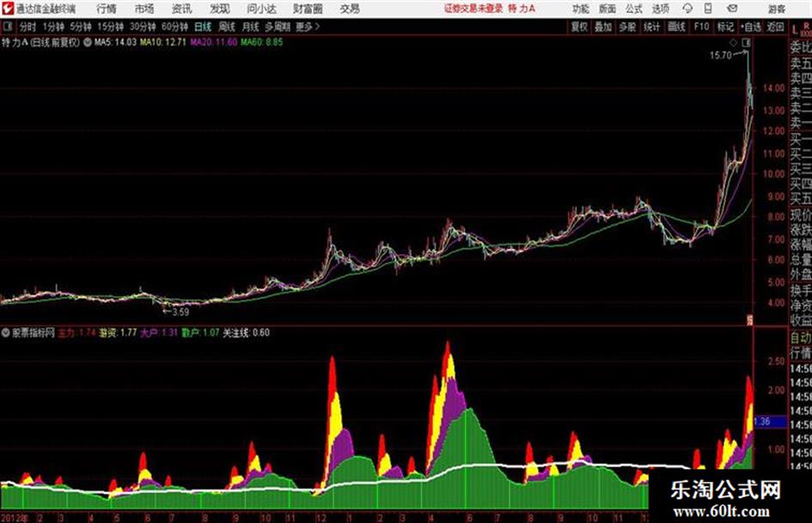Click the F10 toolbar button
812x523 pixels.
(701, 27)
